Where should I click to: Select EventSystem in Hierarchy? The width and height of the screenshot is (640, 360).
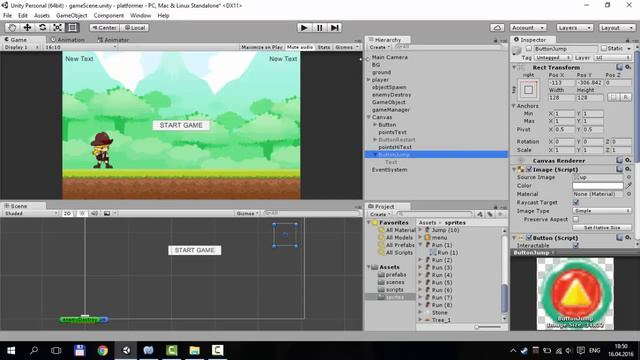pos(389,170)
